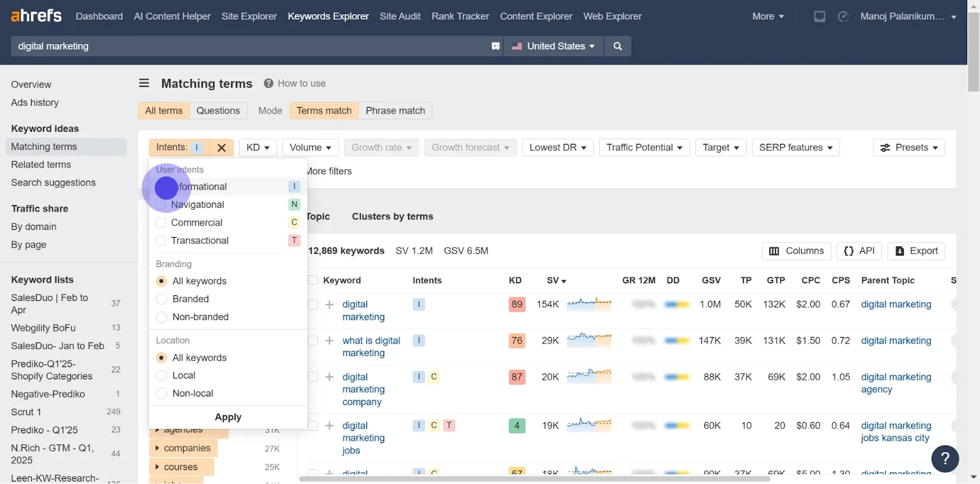This screenshot has height=484, width=980.
Task: Expand the companies term group
Action: (183, 448)
